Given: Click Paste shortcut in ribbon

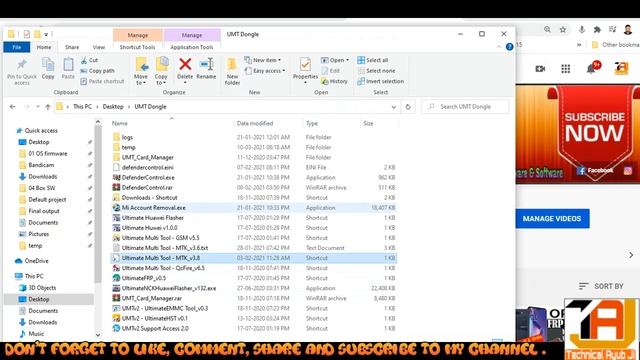Looking at the screenshot, I should pos(102,81).
